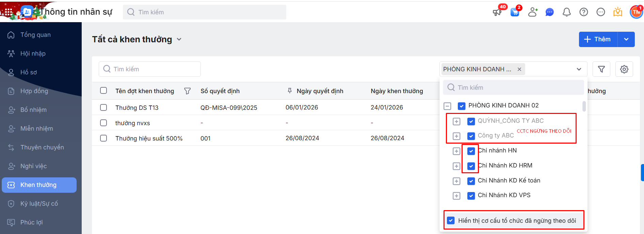This screenshot has width=644, height=234.
Task: Collapse the PHÒNG KINH DOANH 02 tree
Action: (447, 106)
